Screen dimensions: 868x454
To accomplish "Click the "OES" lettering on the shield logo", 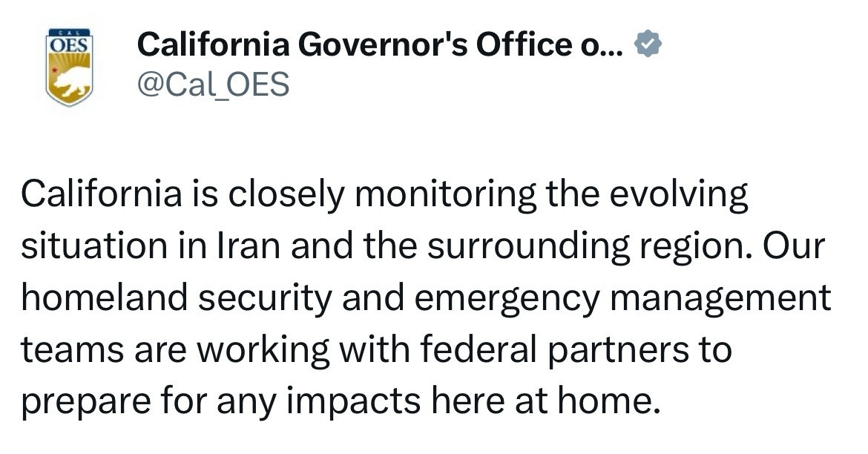I will [x=69, y=45].
